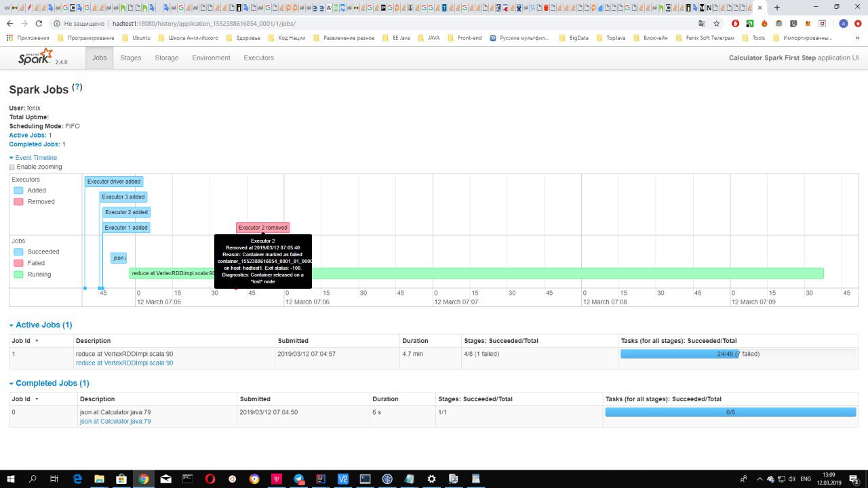Open the Stages tab

point(131,58)
